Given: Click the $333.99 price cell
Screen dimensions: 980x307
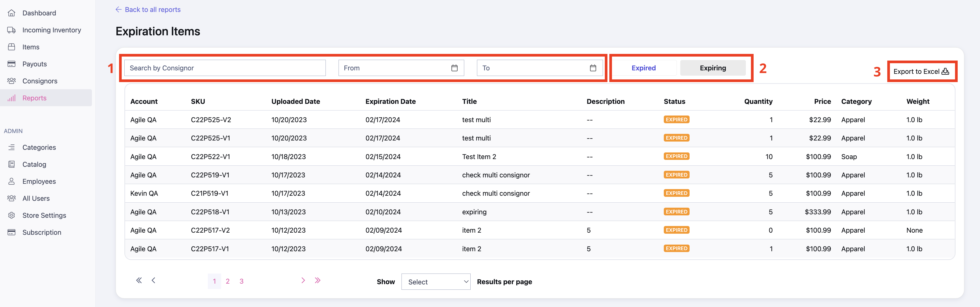Looking at the screenshot, I should pyautogui.click(x=818, y=212).
